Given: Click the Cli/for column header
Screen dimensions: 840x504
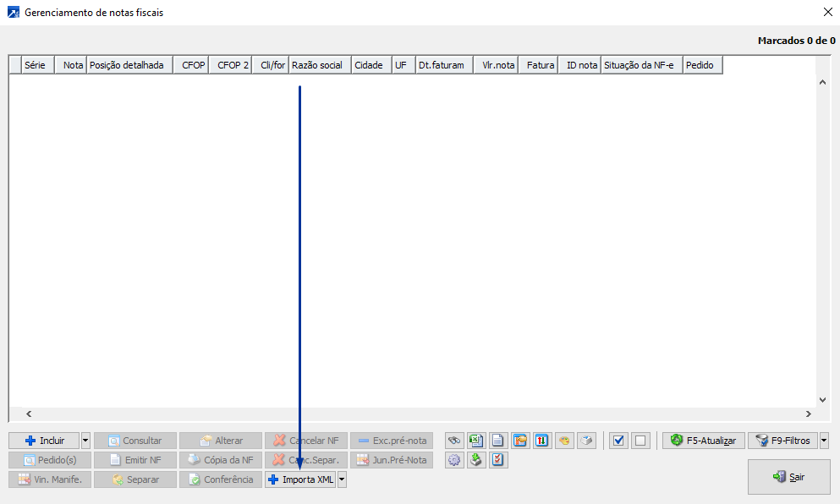Looking at the screenshot, I should tap(271, 65).
